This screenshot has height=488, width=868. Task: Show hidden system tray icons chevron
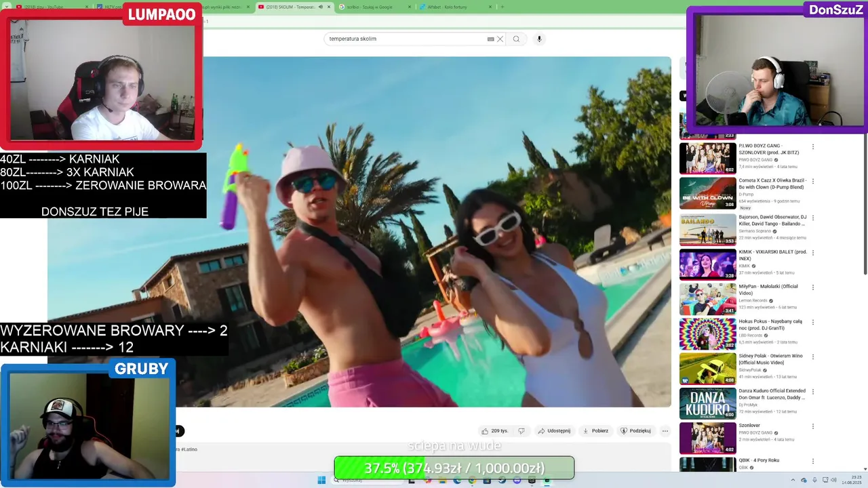pos(794,481)
